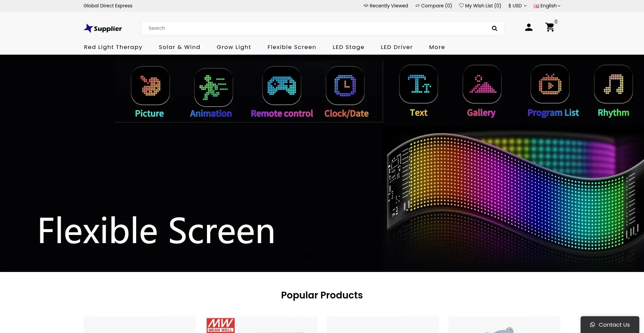Open the shopping cart icon
This screenshot has width=644, height=333.
coord(550,27)
